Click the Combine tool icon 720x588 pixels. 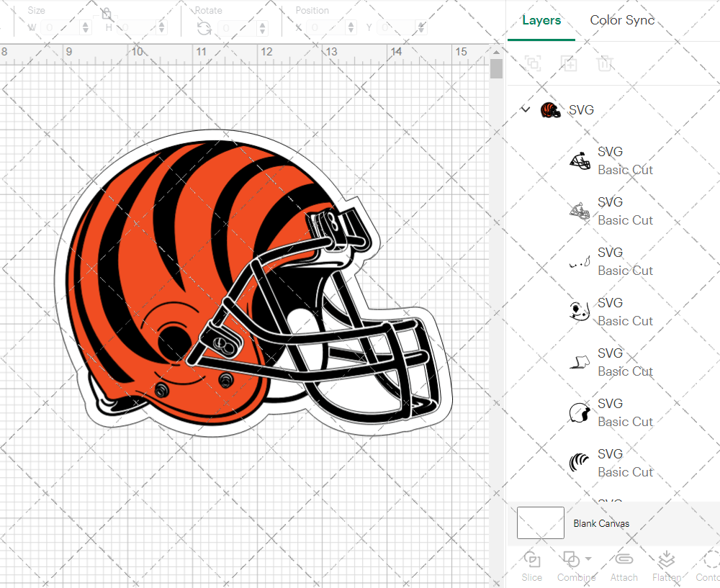coord(571,559)
